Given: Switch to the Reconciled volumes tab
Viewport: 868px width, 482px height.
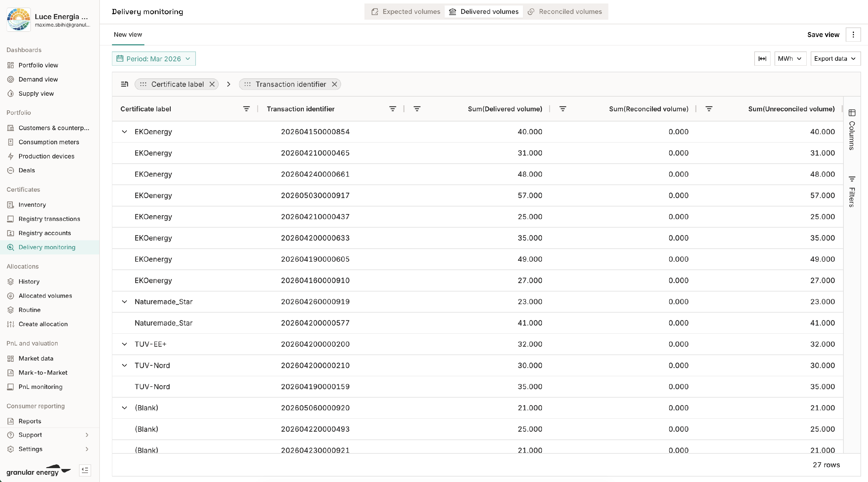Looking at the screenshot, I should click(x=565, y=12).
